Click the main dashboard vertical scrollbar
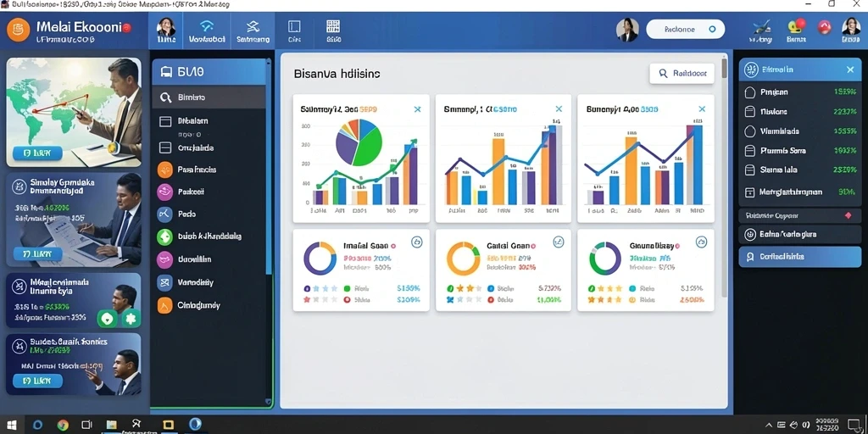Image resolution: width=868 pixels, height=434 pixels. point(725,177)
